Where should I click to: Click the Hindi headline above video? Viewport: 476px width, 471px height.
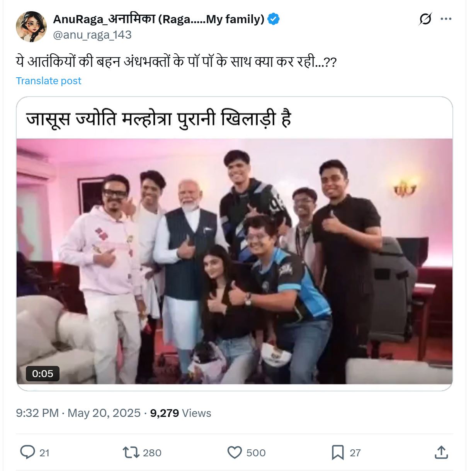tap(158, 118)
